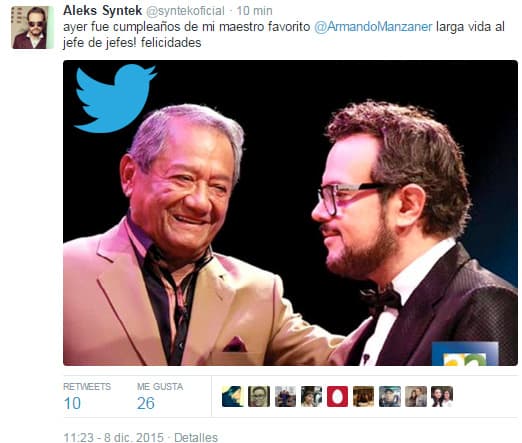The width and height of the screenshot is (522, 443).
Task: Open the Detalles link
Action: click(x=196, y=437)
